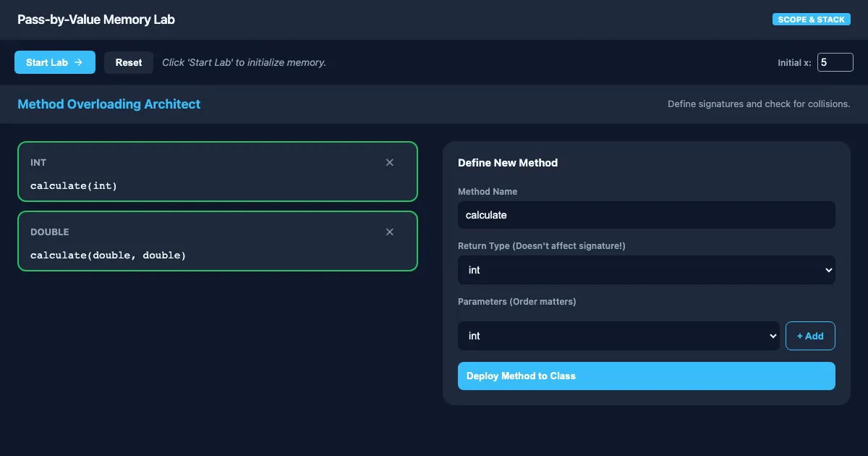The height and width of the screenshot is (456, 868).
Task: Click the DOUBLE card label
Action: (50, 232)
